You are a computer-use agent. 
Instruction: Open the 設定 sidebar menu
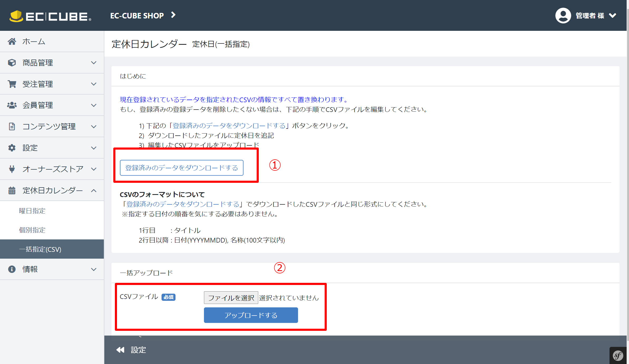(x=52, y=148)
